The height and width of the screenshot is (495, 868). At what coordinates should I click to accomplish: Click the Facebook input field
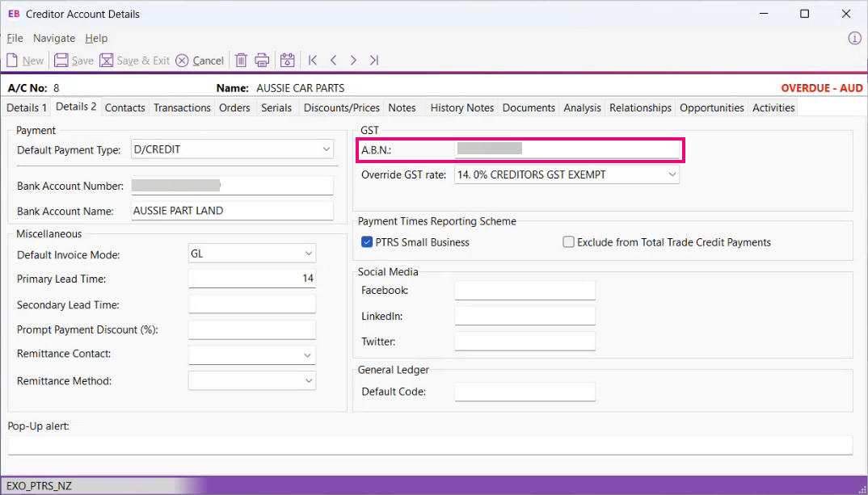(x=525, y=291)
